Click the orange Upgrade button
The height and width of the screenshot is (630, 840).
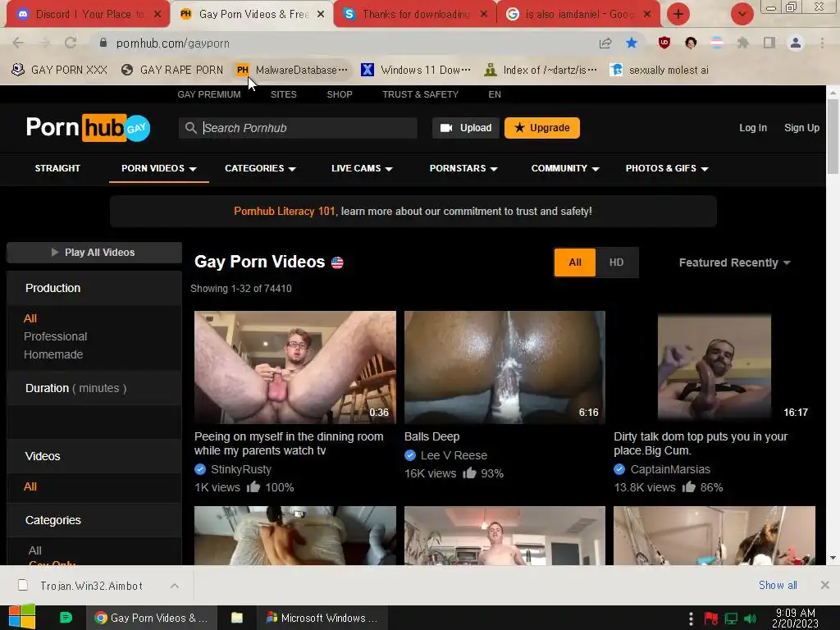541,128
